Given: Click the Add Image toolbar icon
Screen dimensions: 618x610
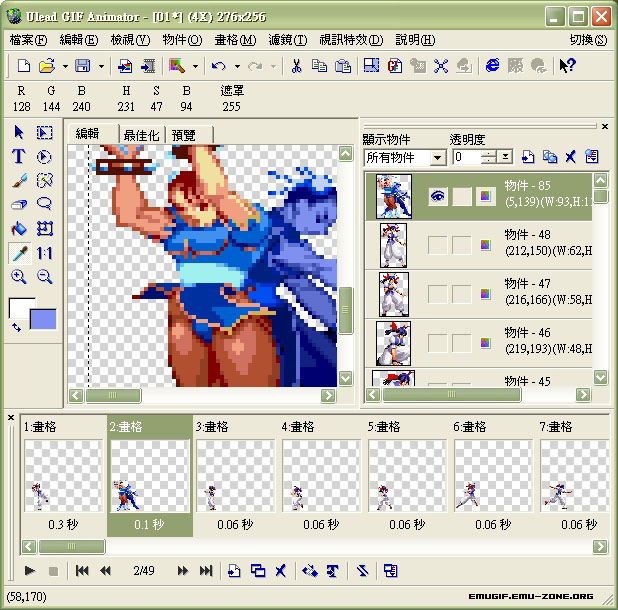Looking at the screenshot, I should (125, 66).
